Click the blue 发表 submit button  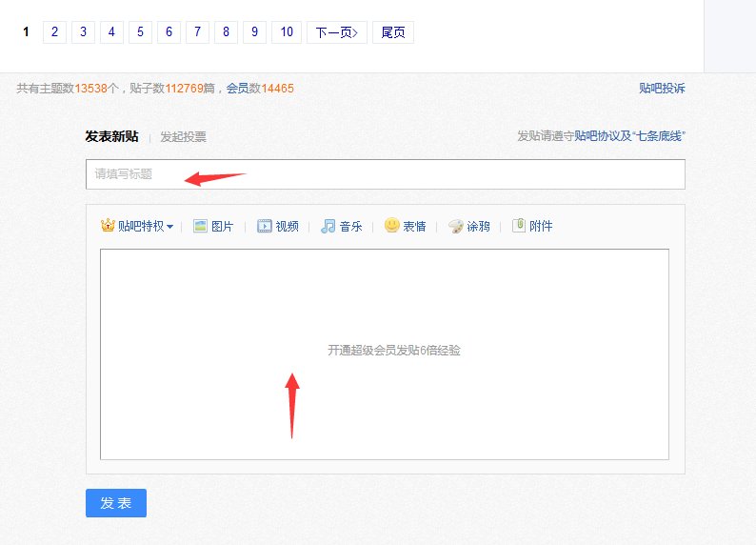coord(116,503)
